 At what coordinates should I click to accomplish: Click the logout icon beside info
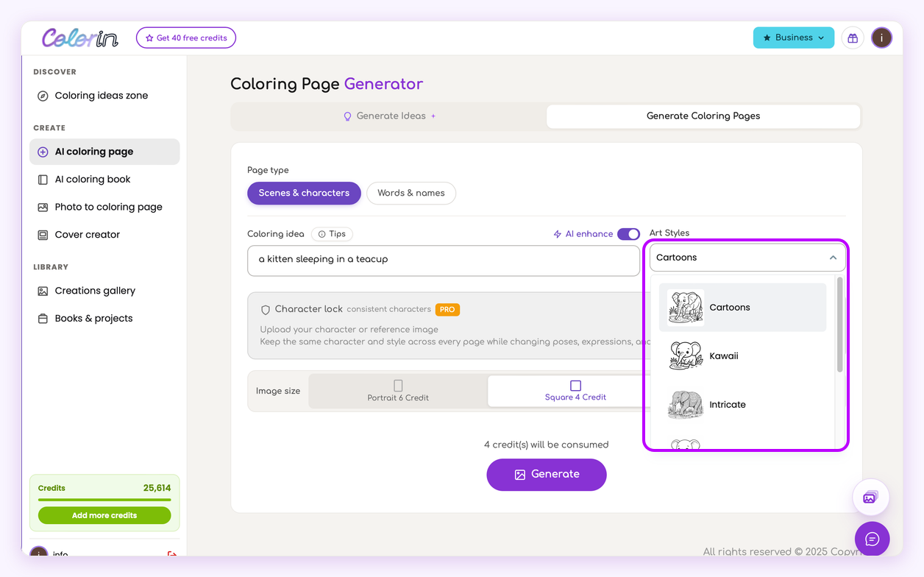point(172,553)
